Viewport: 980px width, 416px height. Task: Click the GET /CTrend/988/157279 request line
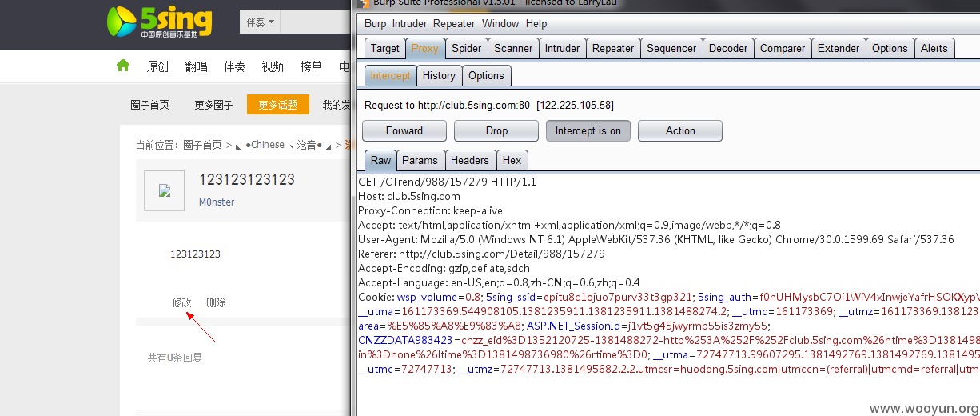click(x=447, y=182)
